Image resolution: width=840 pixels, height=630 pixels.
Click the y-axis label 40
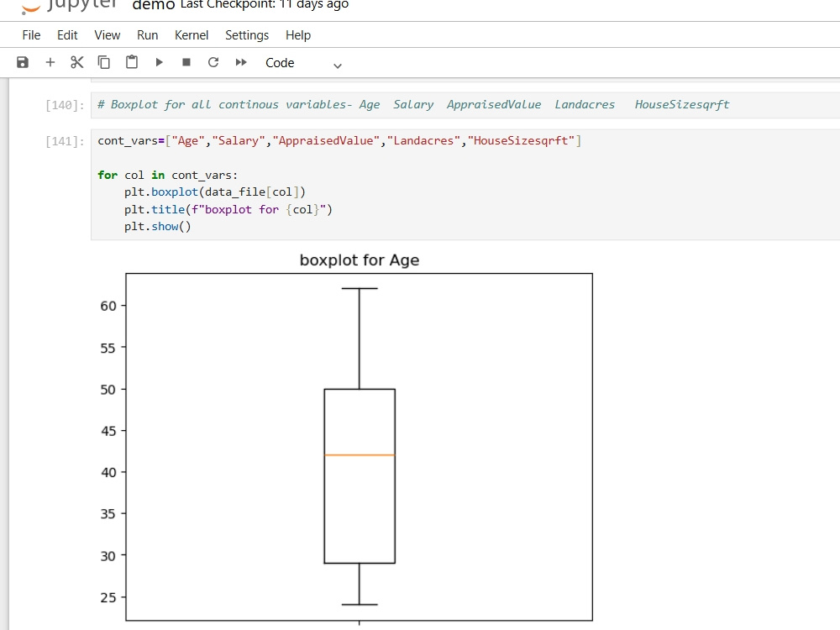pos(108,472)
